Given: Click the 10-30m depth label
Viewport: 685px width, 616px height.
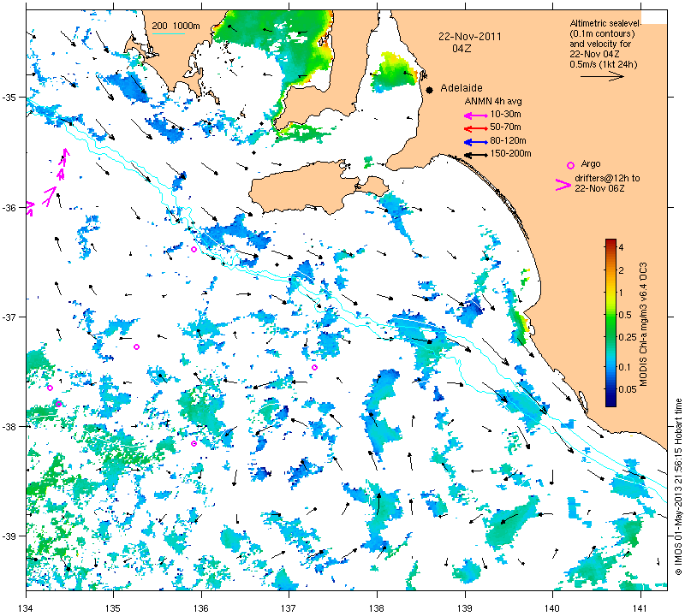Looking at the screenshot, I should [x=505, y=115].
